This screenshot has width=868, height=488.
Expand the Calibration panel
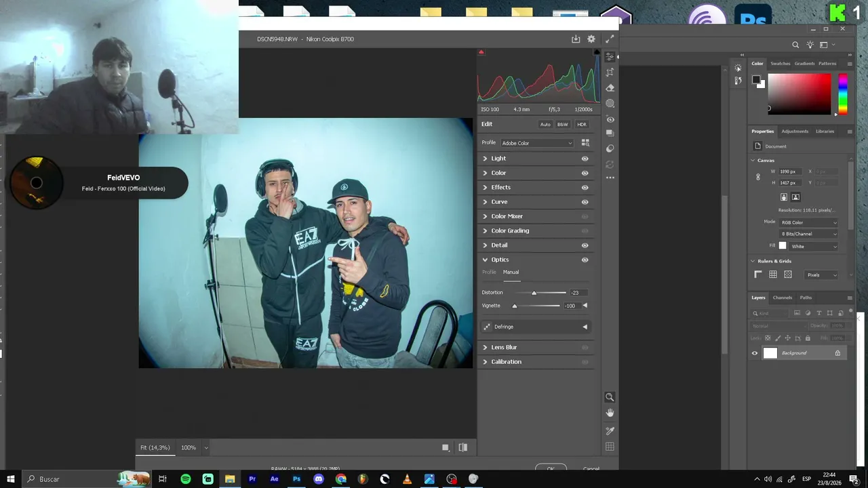485,362
